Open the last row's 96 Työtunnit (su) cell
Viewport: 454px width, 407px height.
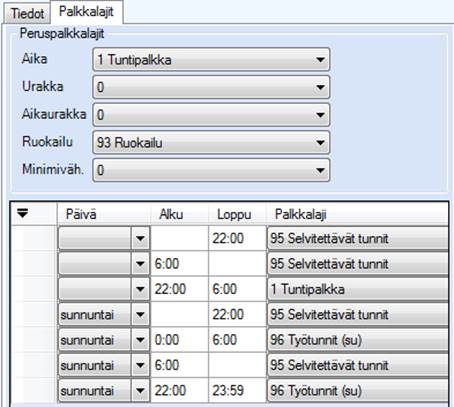[358, 390]
